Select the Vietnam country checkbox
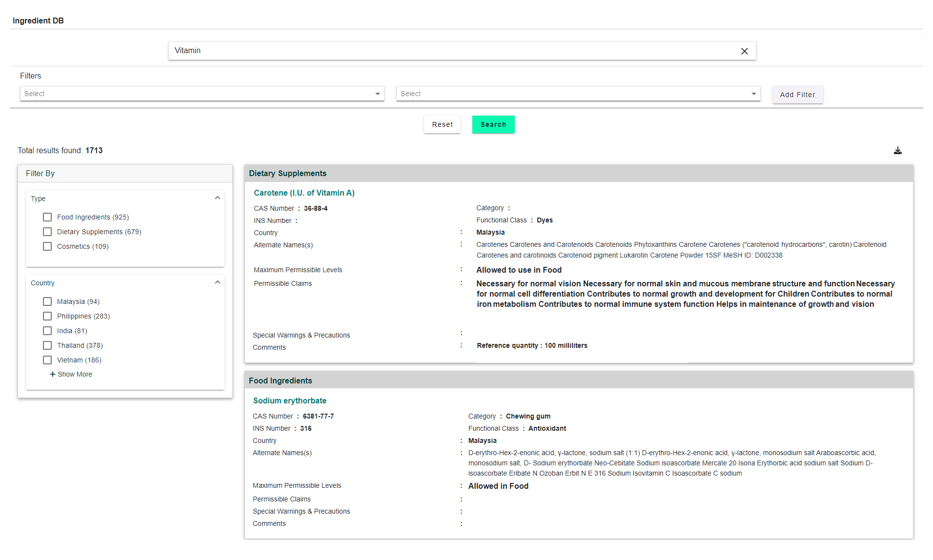 click(x=47, y=360)
